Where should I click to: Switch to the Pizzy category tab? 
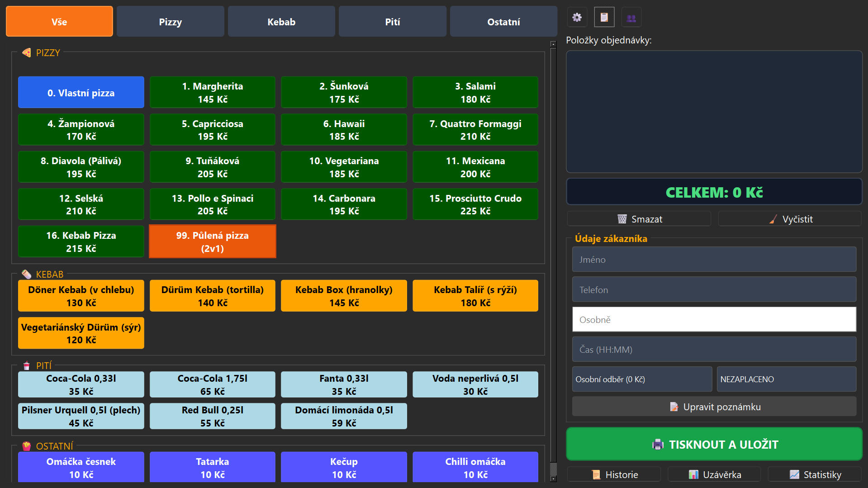point(170,22)
